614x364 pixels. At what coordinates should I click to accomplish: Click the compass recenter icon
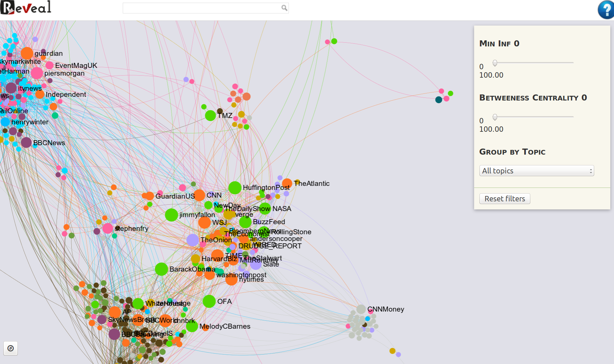point(10,348)
